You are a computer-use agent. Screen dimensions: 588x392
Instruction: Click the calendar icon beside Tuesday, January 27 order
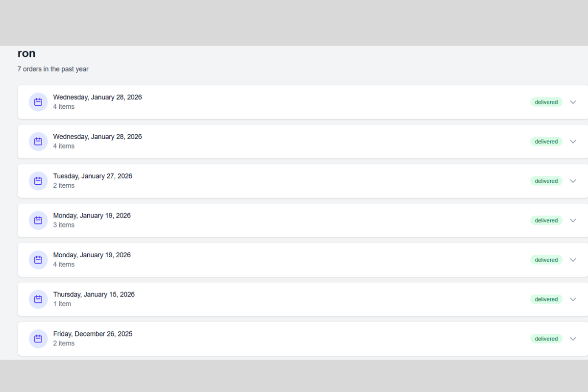pos(38,181)
